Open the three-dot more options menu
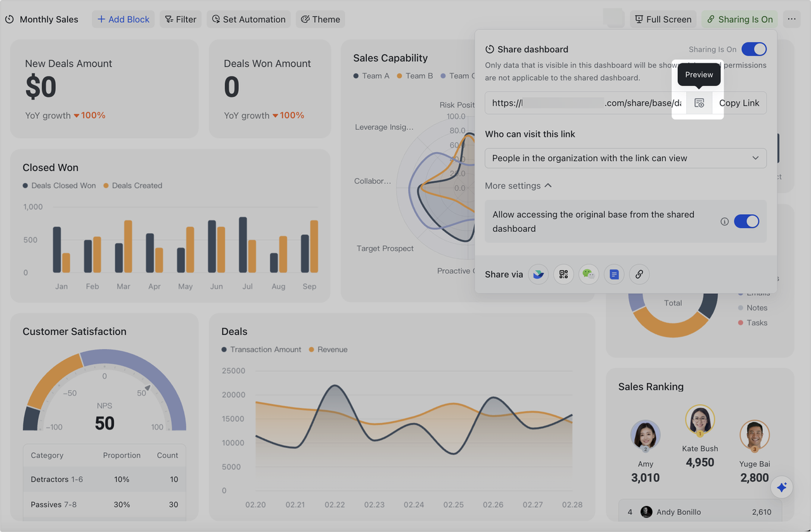Screen dimensions: 811x532 pos(792,20)
